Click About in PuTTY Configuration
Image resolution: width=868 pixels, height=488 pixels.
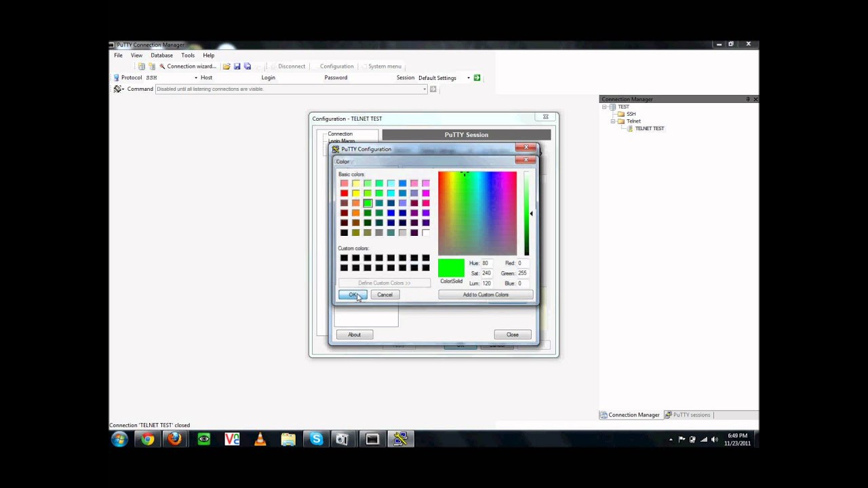click(354, 335)
